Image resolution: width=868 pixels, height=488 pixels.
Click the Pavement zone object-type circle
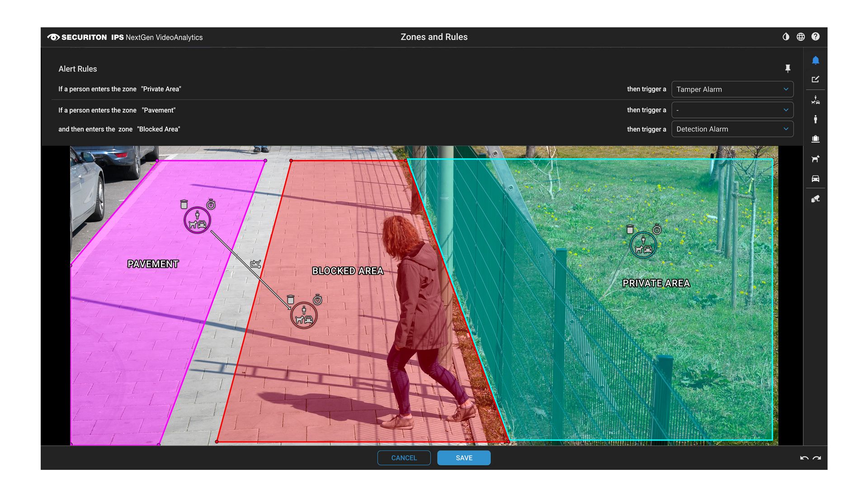pyautogui.click(x=197, y=220)
